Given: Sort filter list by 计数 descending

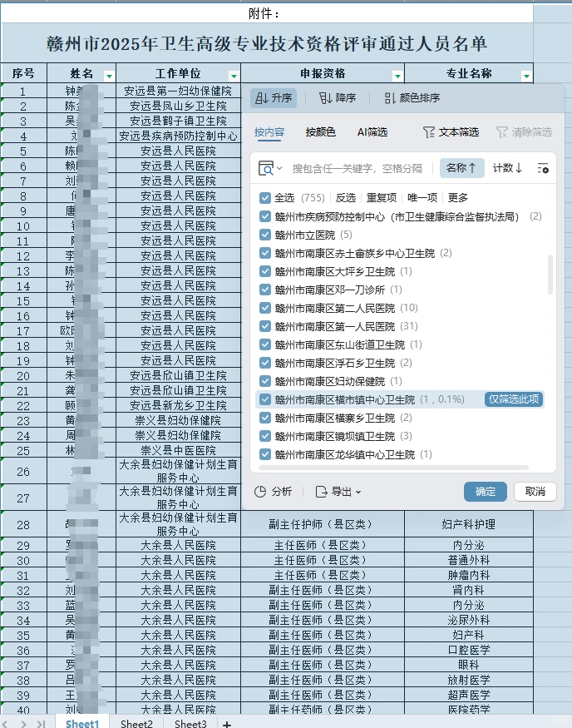Looking at the screenshot, I should pos(507,167).
